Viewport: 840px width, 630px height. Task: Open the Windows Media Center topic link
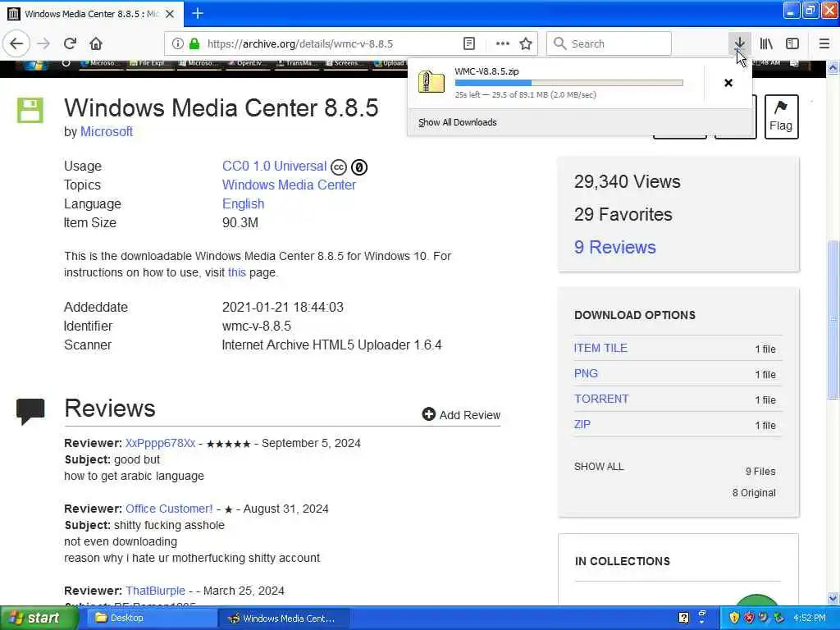(x=289, y=185)
